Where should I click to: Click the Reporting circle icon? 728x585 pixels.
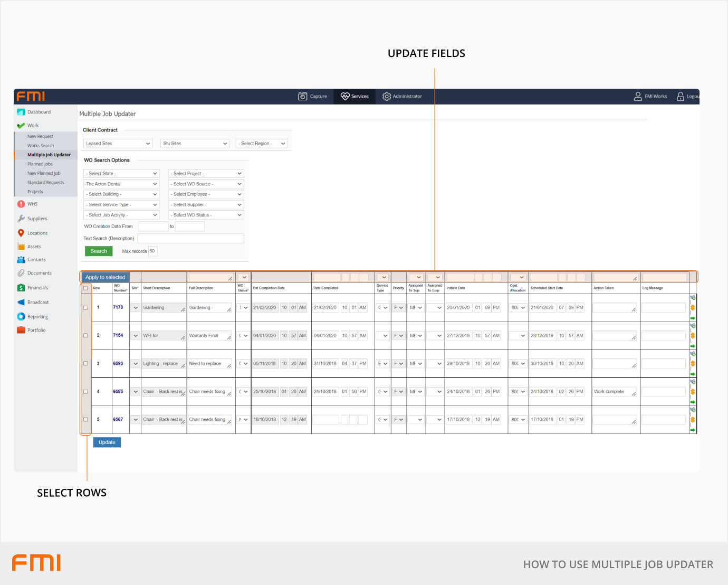coord(21,317)
